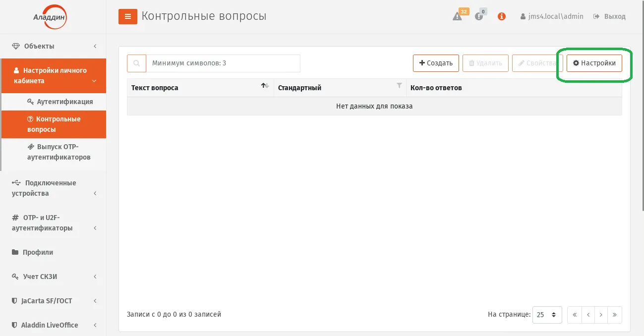Collapse Настройки личного кабинета section
Image resolution: width=644 pixels, height=336 pixels.
pyautogui.click(x=53, y=76)
